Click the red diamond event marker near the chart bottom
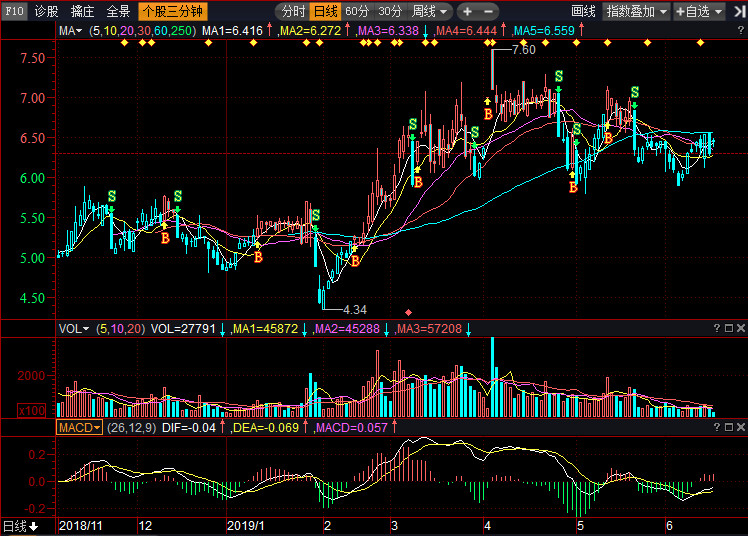The image size is (748, 536). click(408, 312)
